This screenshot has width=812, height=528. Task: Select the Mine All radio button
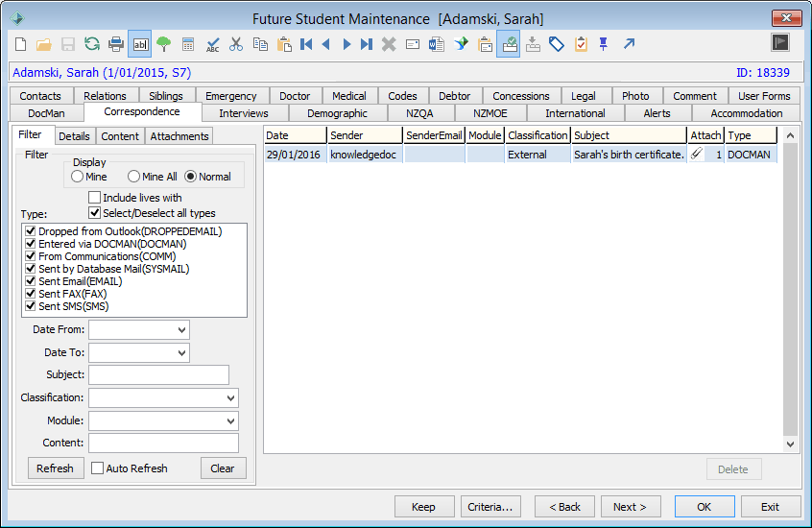click(133, 177)
